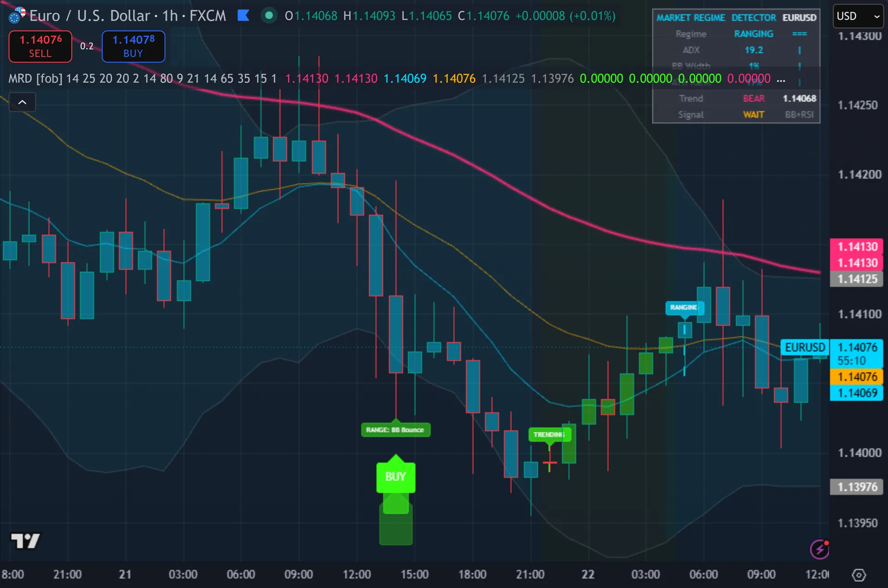Click the WAIT signal value in table
888x588 pixels.
click(x=754, y=115)
